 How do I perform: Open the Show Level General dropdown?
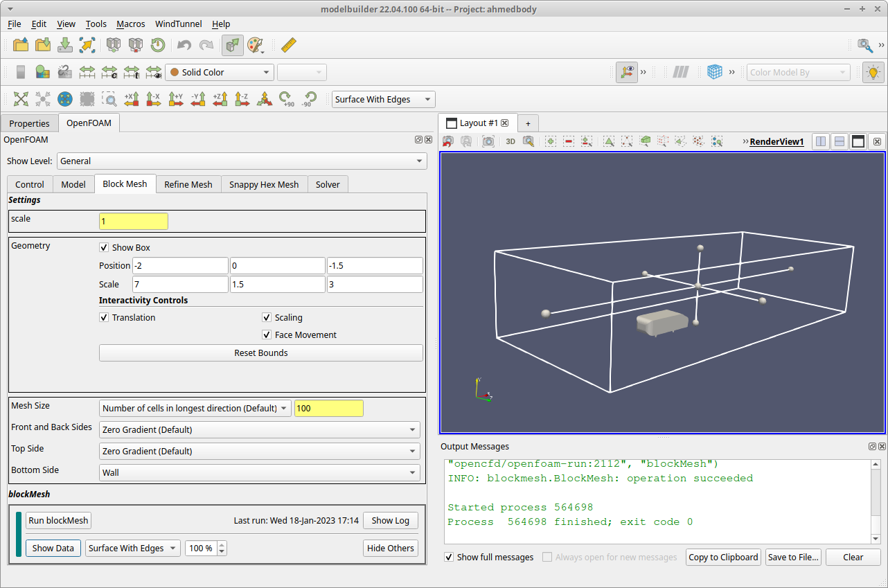[242, 161]
